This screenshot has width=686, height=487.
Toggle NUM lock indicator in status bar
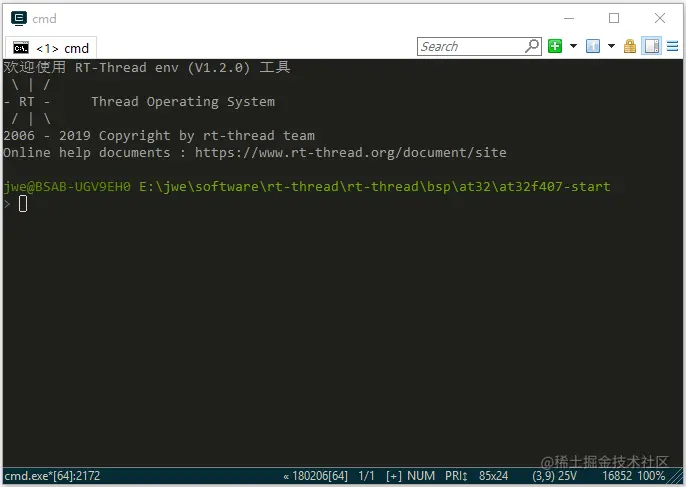(421, 476)
